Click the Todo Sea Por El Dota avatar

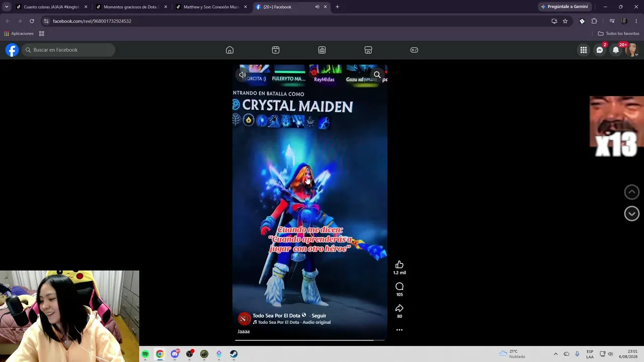[244, 319]
